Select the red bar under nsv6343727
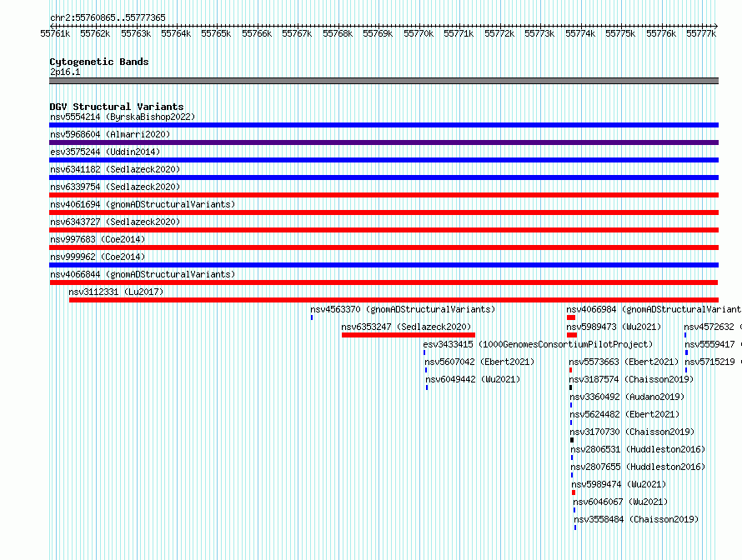The width and height of the screenshot is (742, 560). 384,230
